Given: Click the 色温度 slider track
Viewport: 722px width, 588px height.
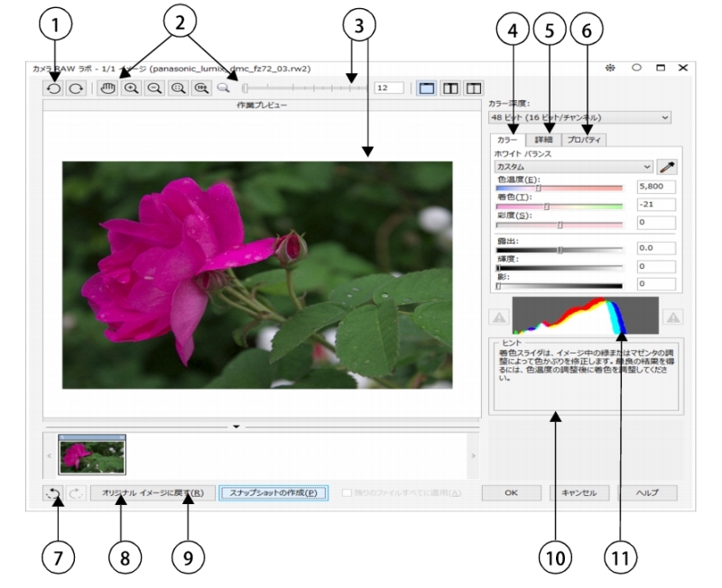Looking at the screenshot, I should [560, 188].
